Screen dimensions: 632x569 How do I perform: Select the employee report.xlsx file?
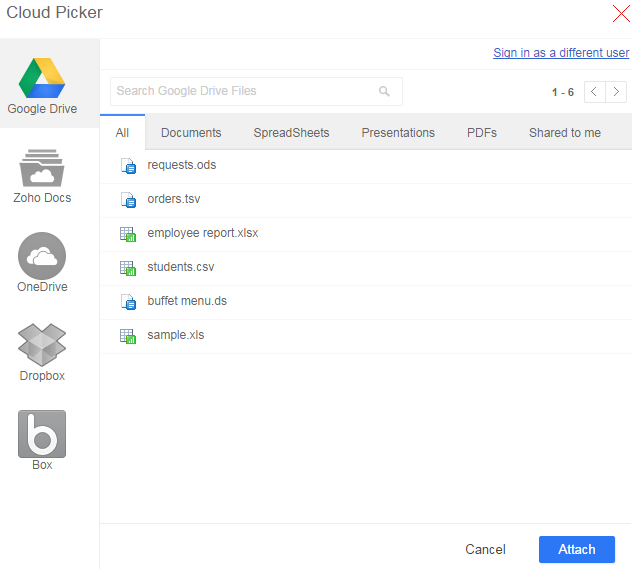[x=203, y=233]
